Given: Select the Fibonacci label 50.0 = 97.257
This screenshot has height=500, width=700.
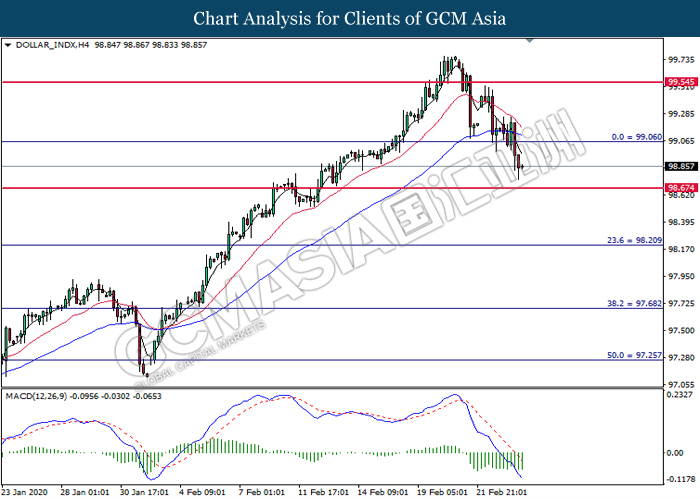Looking at the screenshot, I should point(634,355).
